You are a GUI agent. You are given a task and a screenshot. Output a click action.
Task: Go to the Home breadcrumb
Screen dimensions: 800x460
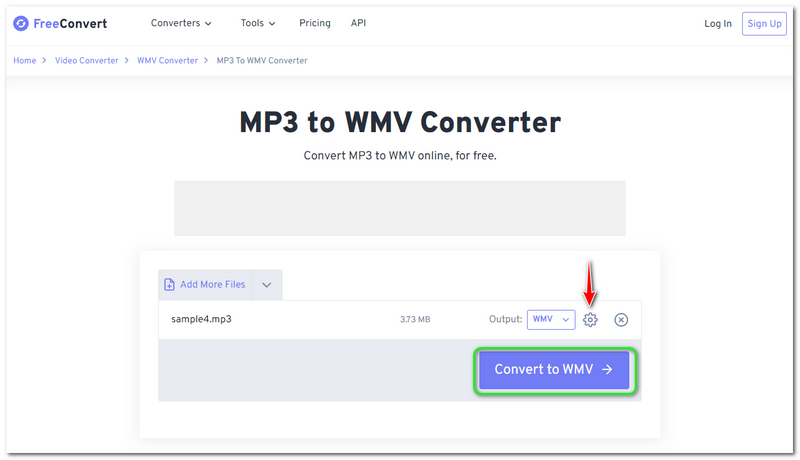[x=24, y=61]
